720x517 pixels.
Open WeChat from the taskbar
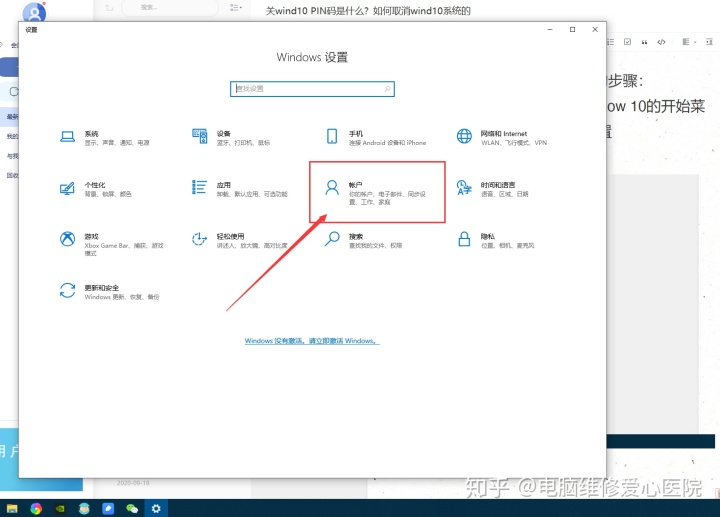click(132, 508)
